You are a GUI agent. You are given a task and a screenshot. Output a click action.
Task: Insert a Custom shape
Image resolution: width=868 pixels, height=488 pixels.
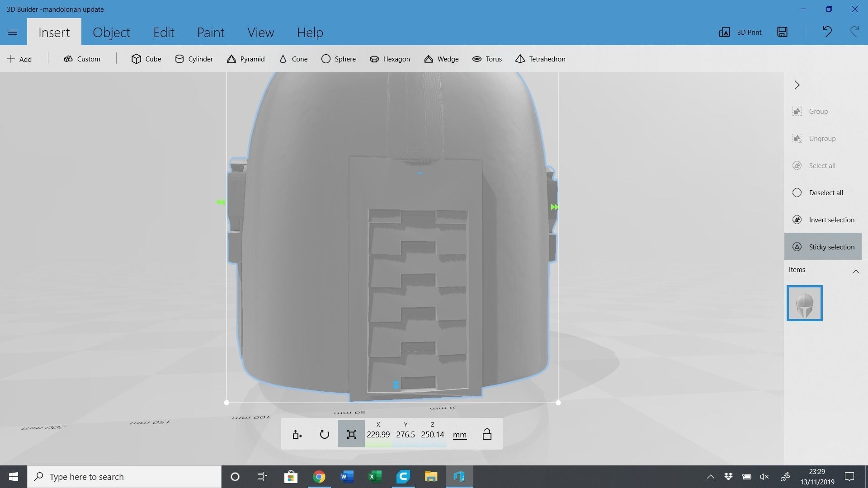(x=82, y=59)
